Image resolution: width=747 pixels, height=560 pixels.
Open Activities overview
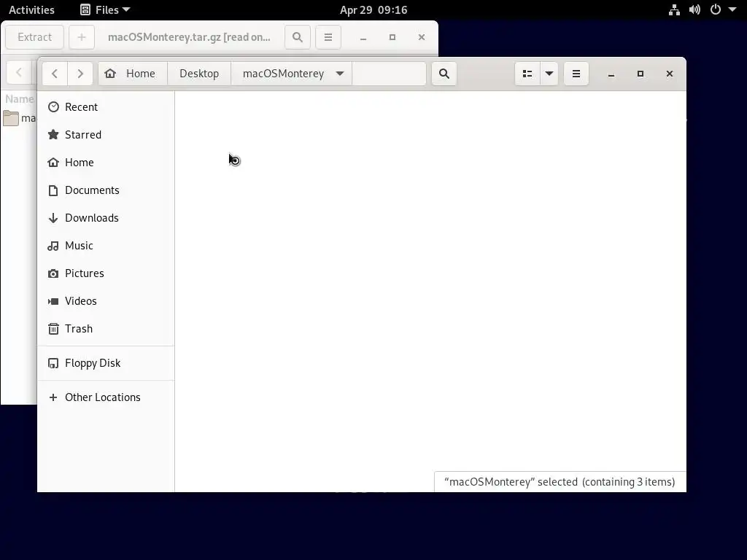click(x=31, y=9)
